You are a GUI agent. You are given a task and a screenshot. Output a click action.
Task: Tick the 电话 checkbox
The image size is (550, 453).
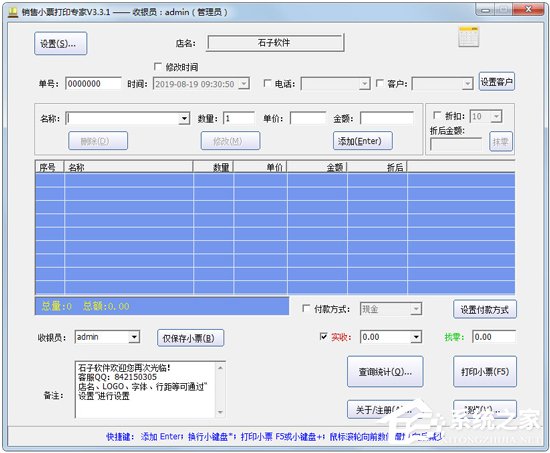tap(267, 83)
